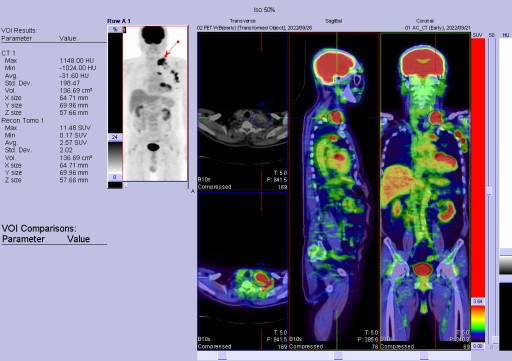Click the MIP grayscale gradient bar
512x361 pixels.
(115, 157)
